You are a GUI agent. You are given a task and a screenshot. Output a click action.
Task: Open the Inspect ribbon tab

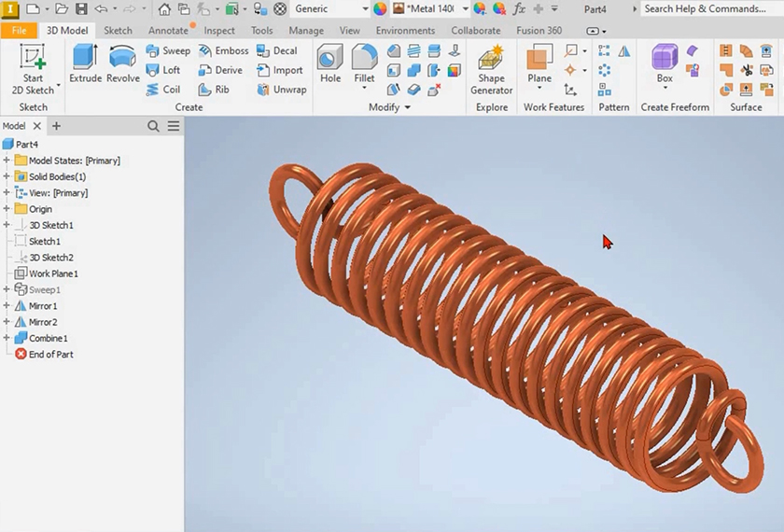pyautogui.click(x=219, y=31)
